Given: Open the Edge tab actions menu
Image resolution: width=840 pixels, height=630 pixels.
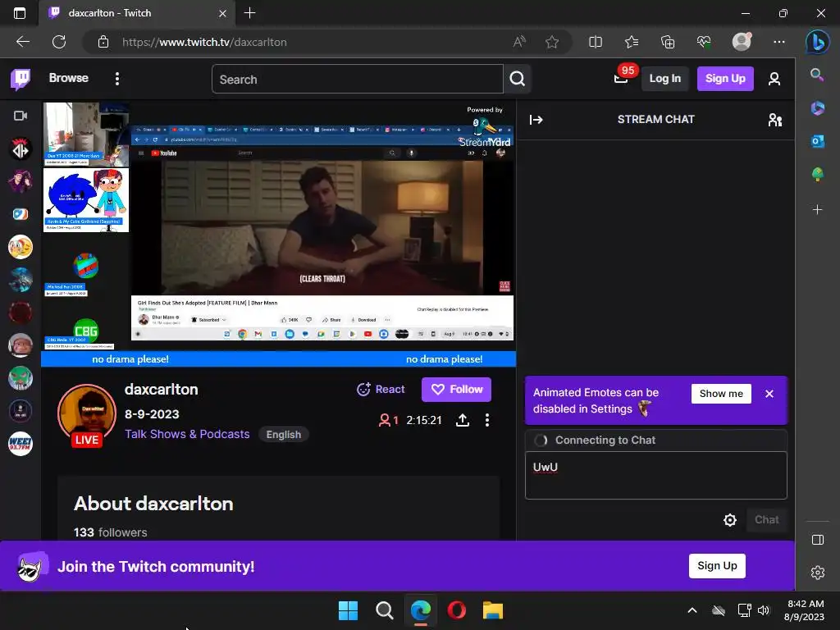Looking at the screenshot, I should pyautogui.click(x=20, y=13).
